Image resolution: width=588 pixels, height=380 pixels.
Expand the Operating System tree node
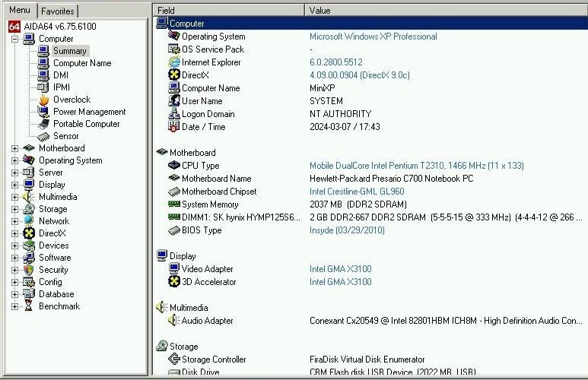click(x=14, y=161)
